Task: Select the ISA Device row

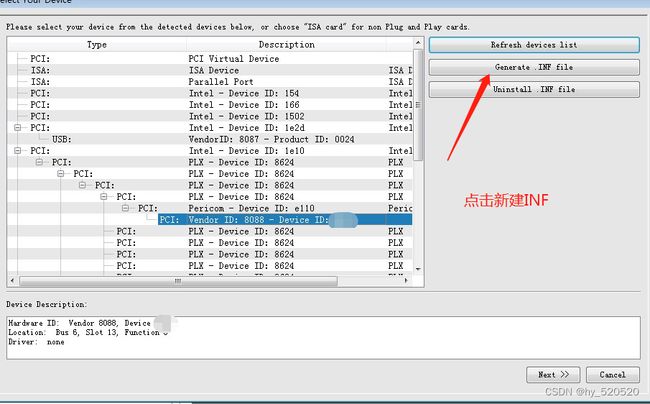Action: 210,70
